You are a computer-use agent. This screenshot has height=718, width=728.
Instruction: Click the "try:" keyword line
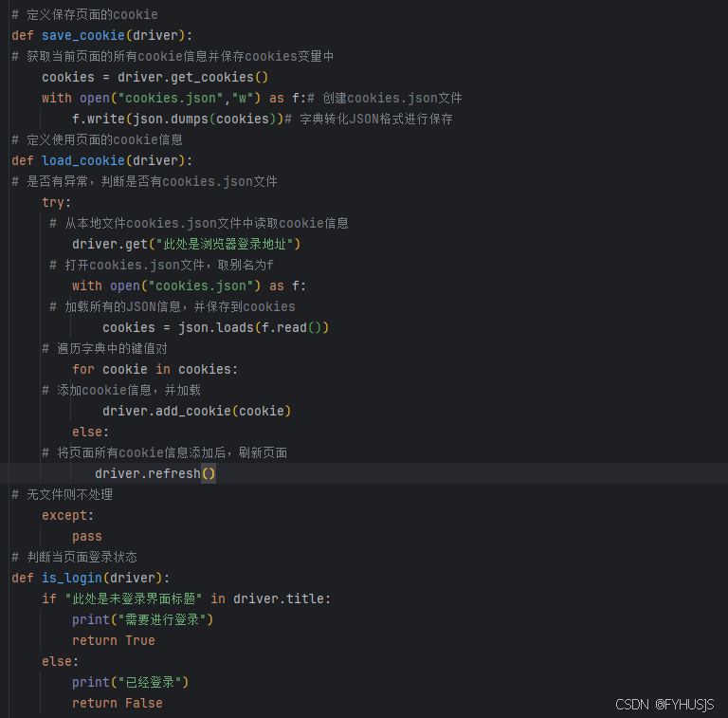pyautogui.click(x=56, y=202)
